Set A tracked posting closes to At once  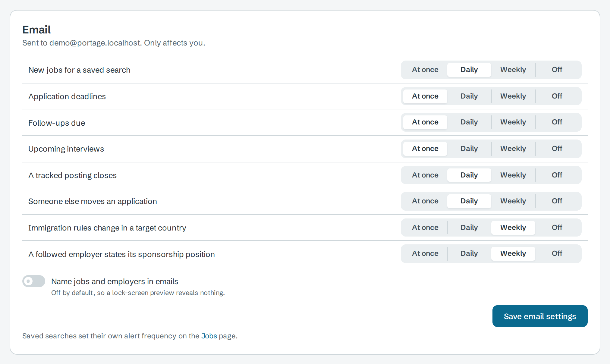pyautogui.click(x=425, y=175)
